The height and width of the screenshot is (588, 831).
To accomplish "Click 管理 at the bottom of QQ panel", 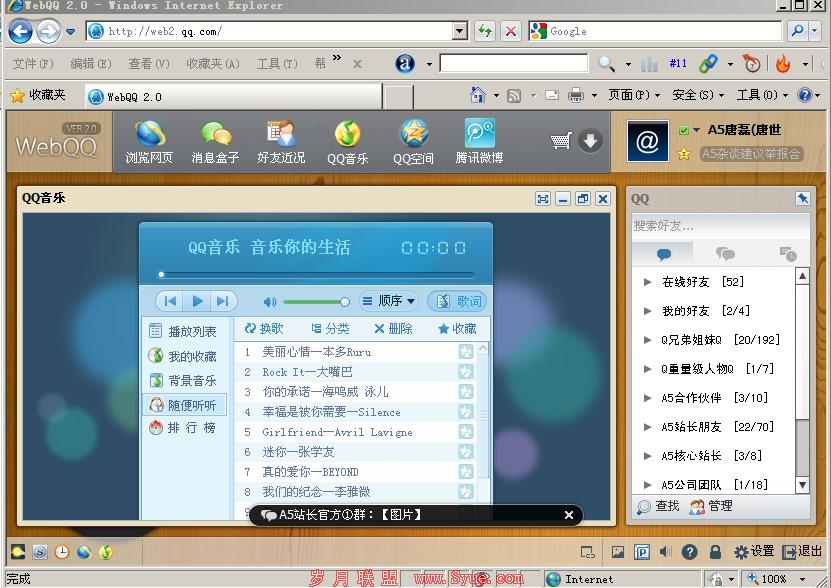I will pyautogui.click(x=711, y=506).
